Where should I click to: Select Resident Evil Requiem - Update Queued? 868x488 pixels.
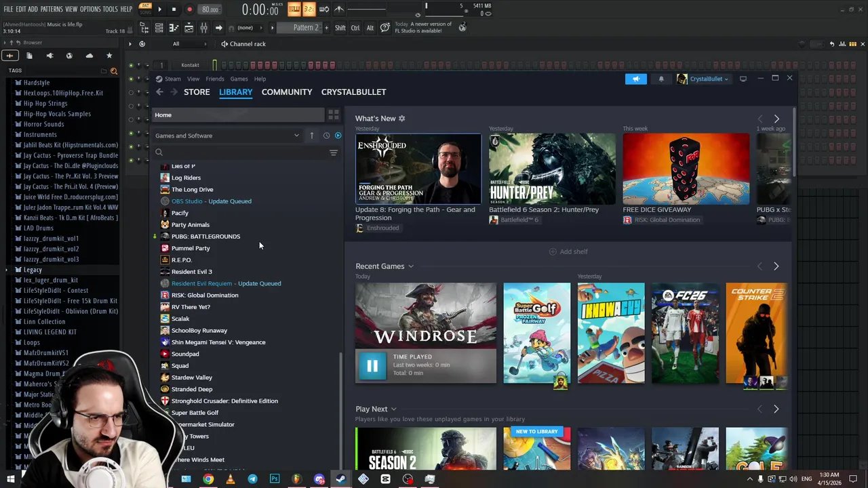[x=226, y=283]
